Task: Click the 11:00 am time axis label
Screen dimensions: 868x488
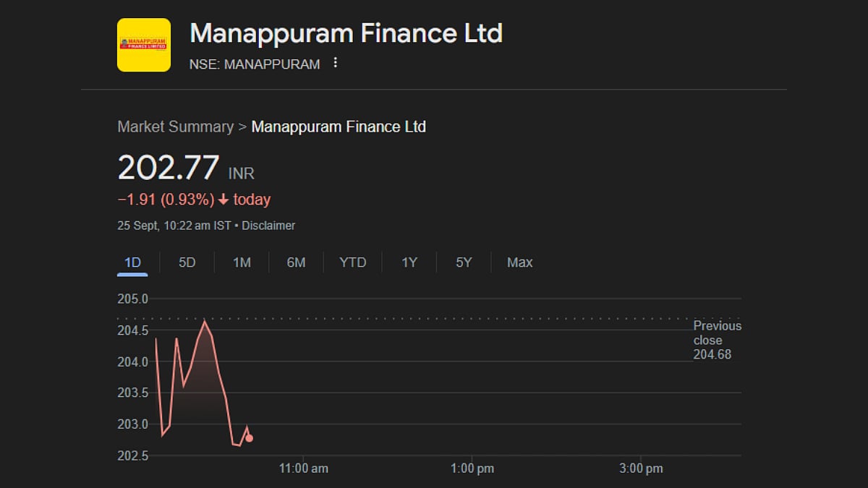Action: 304,468
